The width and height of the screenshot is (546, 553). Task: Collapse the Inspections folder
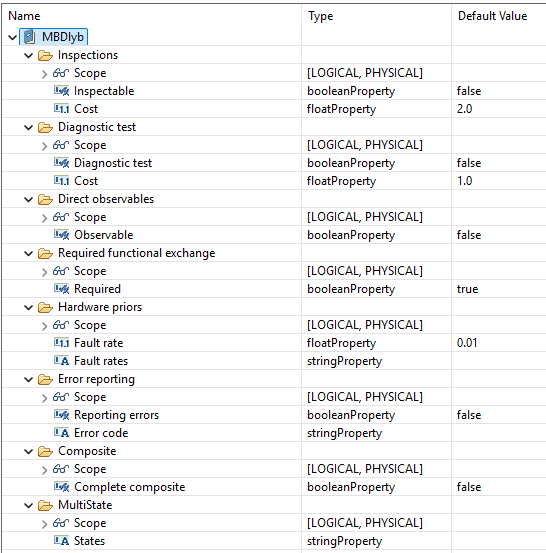(29, 55)
